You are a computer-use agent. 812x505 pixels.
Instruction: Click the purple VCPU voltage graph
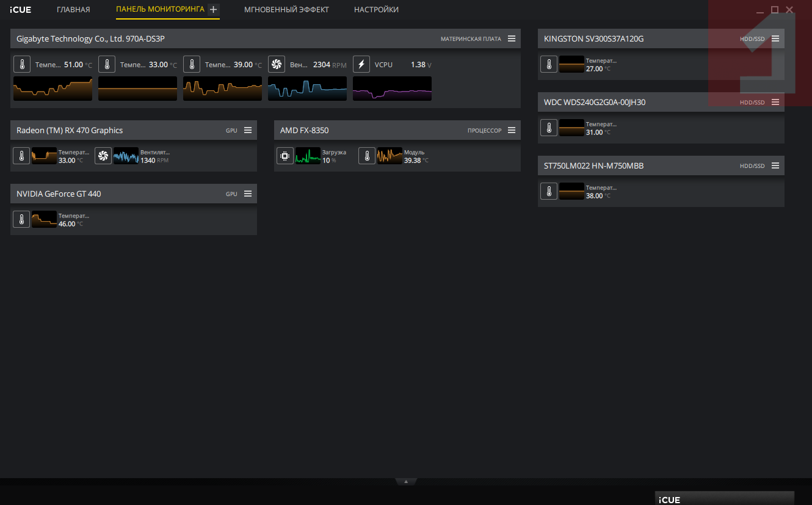(x=392, y=89)
